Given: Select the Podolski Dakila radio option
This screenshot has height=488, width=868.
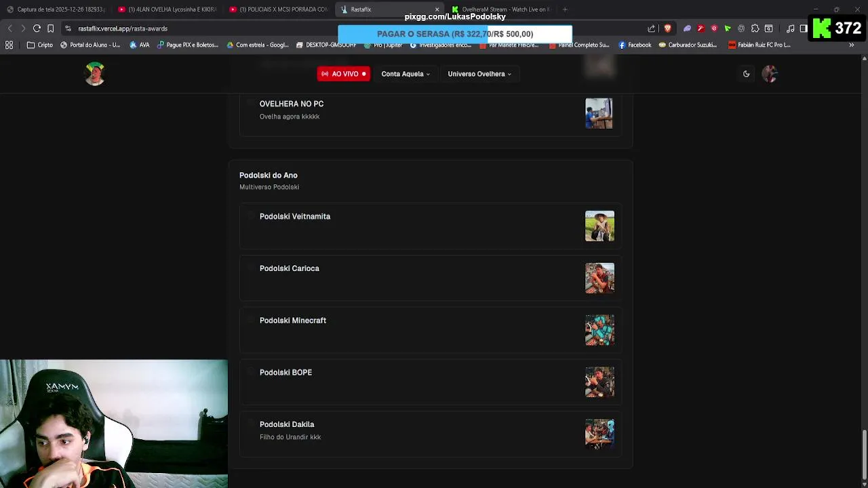Looking at the screenshot, I should coord(250,424).
